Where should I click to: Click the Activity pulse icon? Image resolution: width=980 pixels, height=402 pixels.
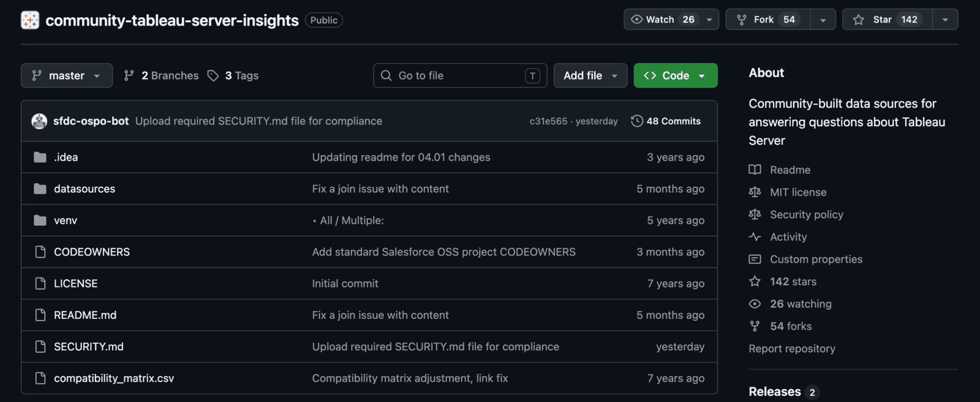click(755, 237)
